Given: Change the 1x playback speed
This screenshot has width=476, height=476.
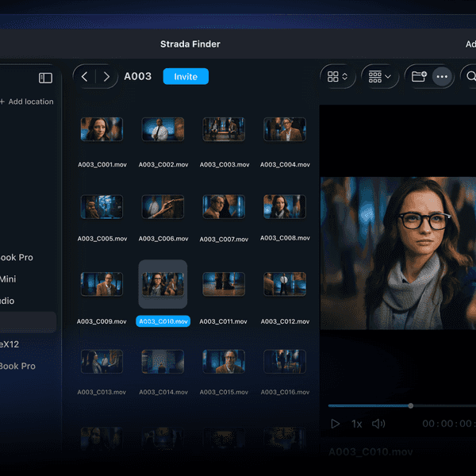Looking at the screenshot, I should [x=357, y=424].
